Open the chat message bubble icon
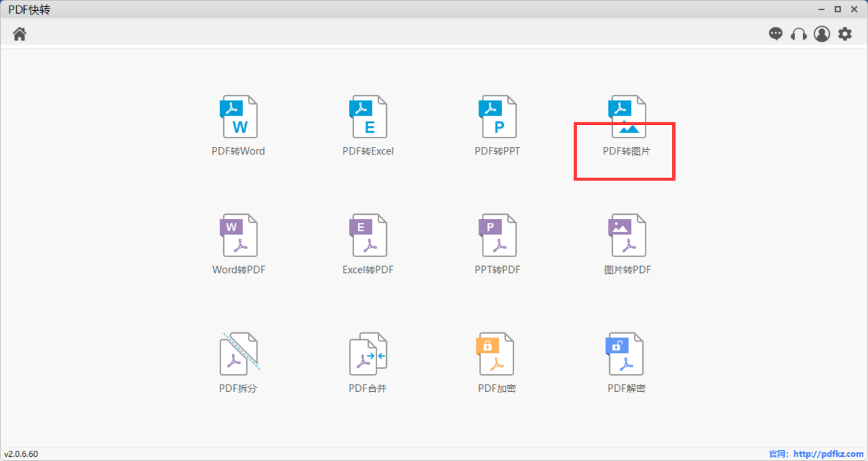Image resolution: width=868 pixels, height=461 pixels. 776,34
